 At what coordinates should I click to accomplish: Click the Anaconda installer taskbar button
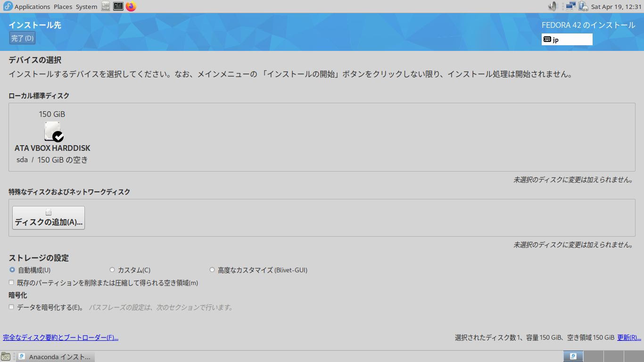[56, 357]
